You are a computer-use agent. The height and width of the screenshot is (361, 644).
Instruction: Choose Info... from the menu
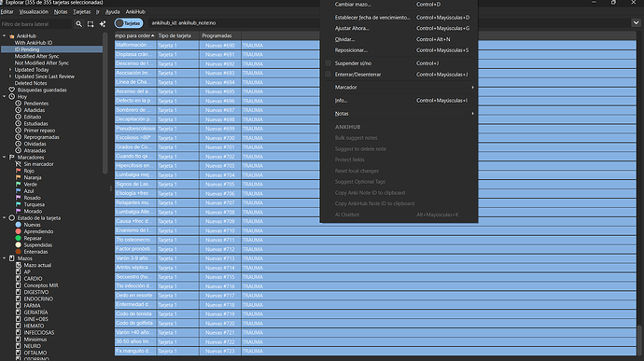(399, 100)
